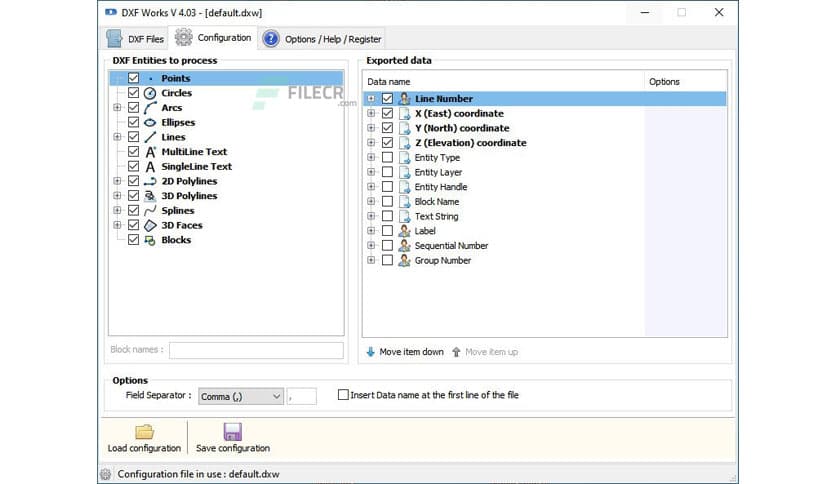The height and width of the screenshot is (484, 836).
Task: Expand the Lines tree node
Action: [117, 137]
